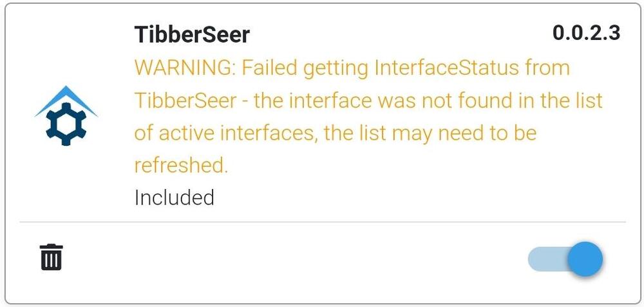Image resolution: width=644 pixels, height=307 pixels.
Task: Click the trash icon to delete TibberSeer
Action: 52,257
